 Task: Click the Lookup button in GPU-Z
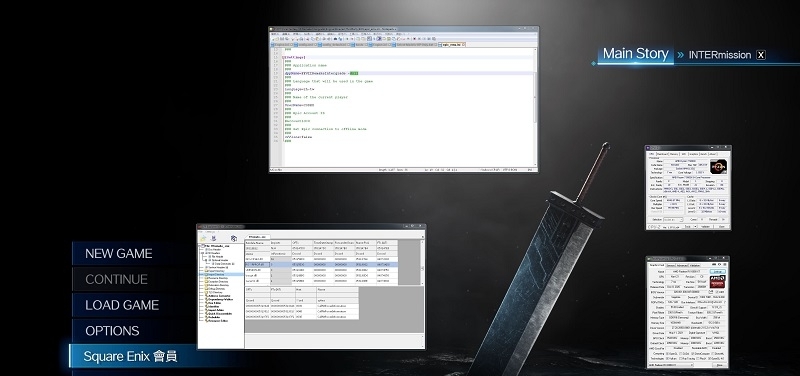(x=717, y=272)
